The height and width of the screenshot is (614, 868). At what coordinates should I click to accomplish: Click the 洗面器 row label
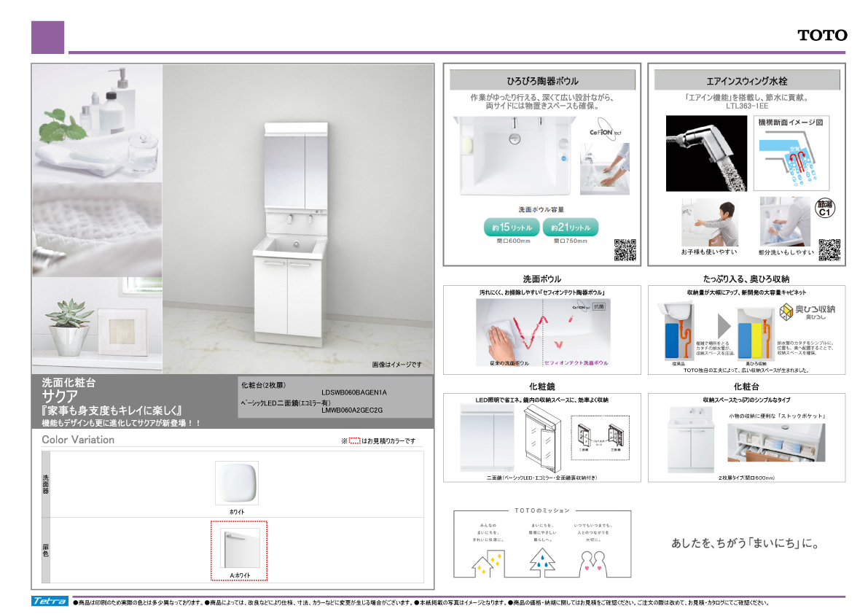[46, 484]
